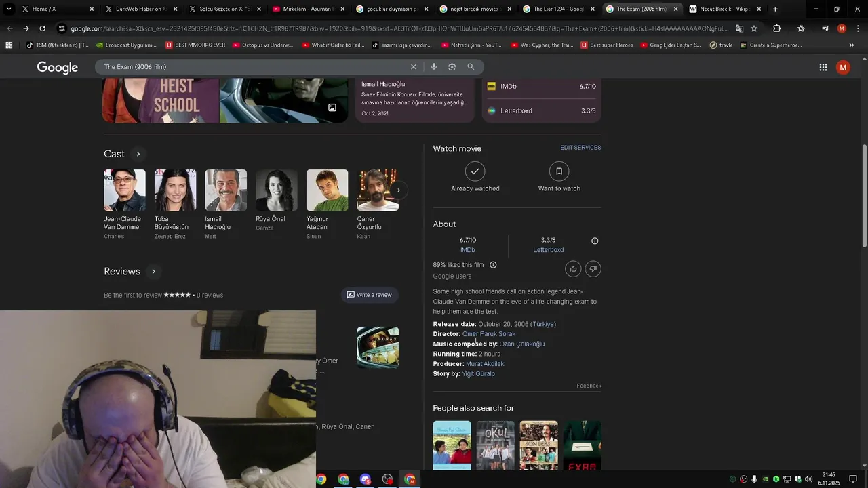Open Rüya Önal cast photo

277,190
